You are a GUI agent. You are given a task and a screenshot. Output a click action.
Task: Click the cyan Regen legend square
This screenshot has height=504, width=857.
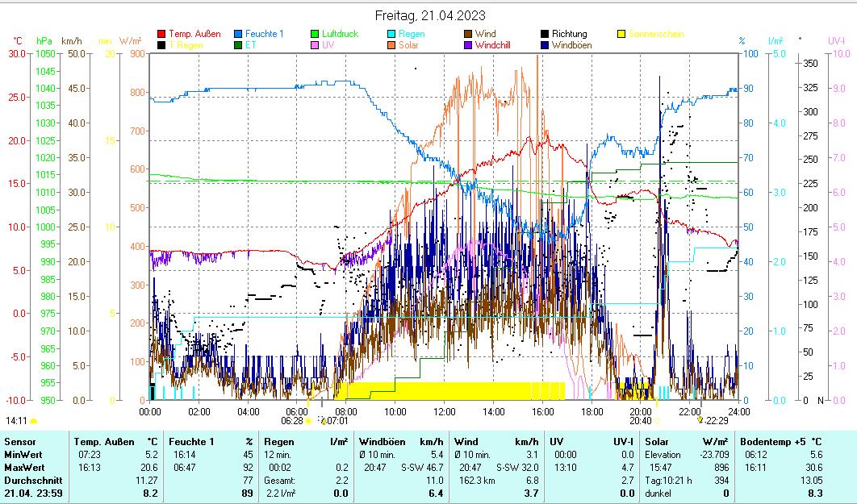pos(391,34)
